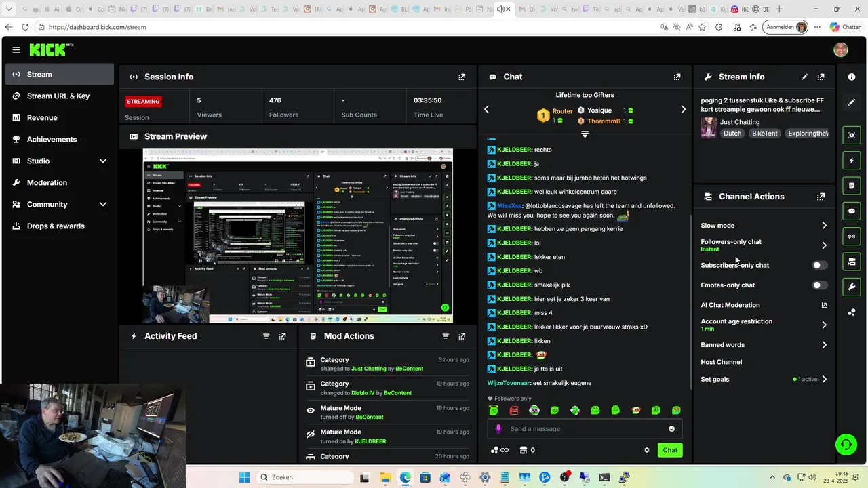Open the user avatar at top right

841,49
